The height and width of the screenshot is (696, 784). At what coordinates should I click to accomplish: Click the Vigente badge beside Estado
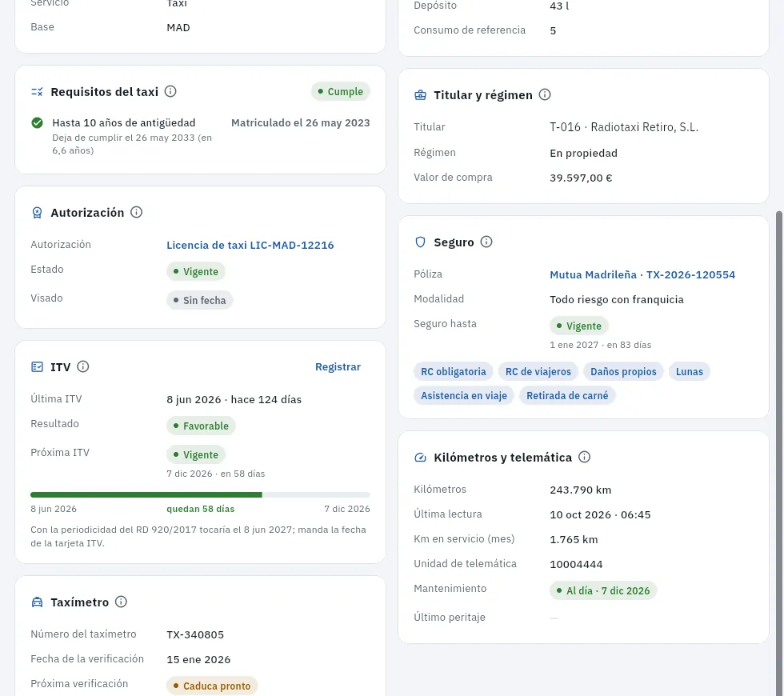[196, 271]
